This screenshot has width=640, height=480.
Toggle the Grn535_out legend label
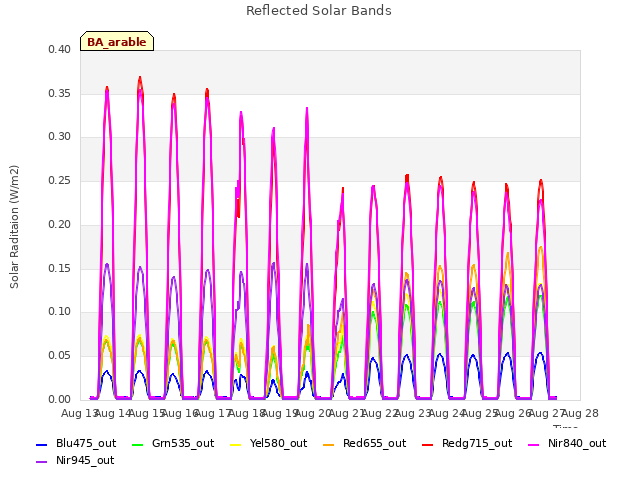coord(183,444)
